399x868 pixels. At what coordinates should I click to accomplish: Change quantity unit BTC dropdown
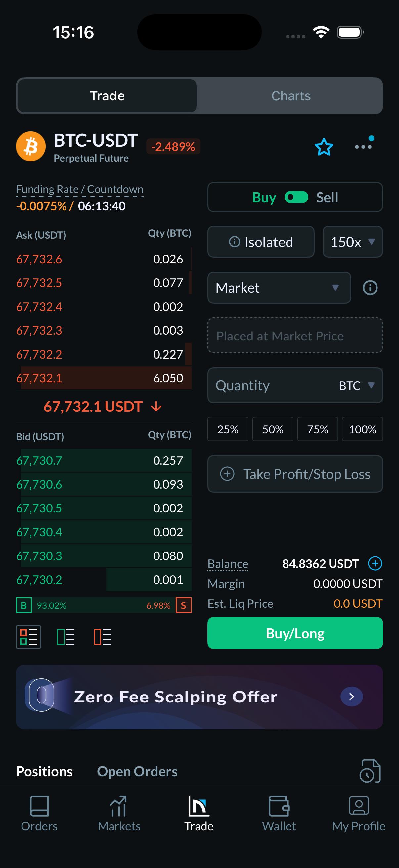[357, 385]
